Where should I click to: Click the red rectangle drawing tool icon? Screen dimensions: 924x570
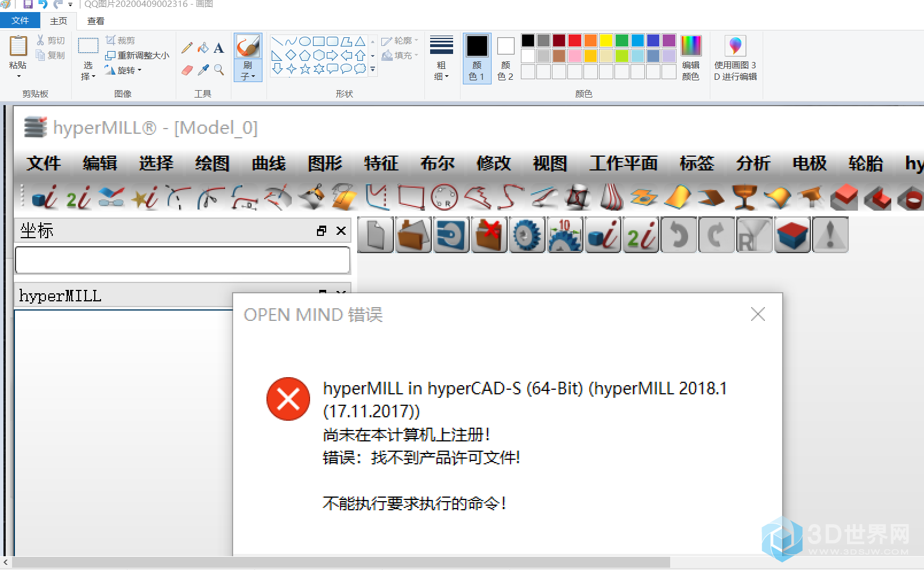(411, 197)
